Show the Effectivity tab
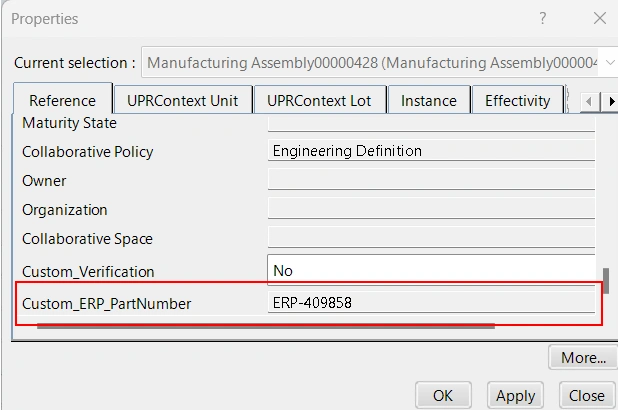Image resolution: width=618 pixels, height=410 pixels. pyautogui.click(x=517, y=101)
